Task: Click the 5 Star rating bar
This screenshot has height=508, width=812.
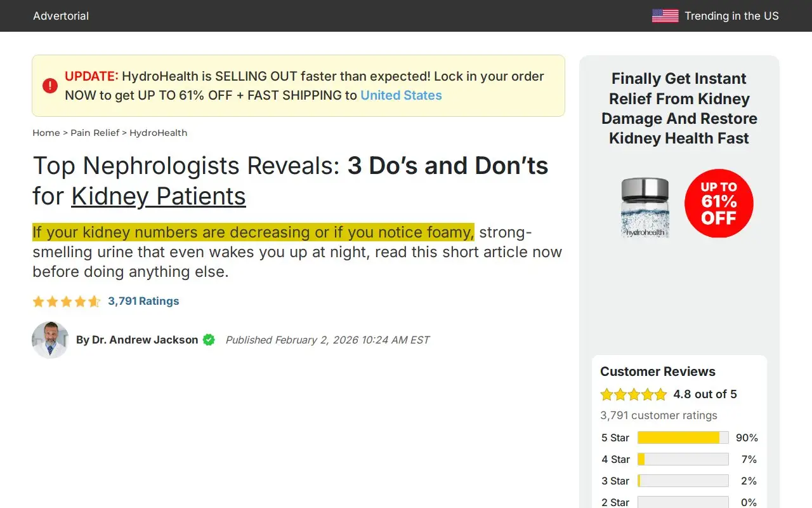Action: [683, 438]
